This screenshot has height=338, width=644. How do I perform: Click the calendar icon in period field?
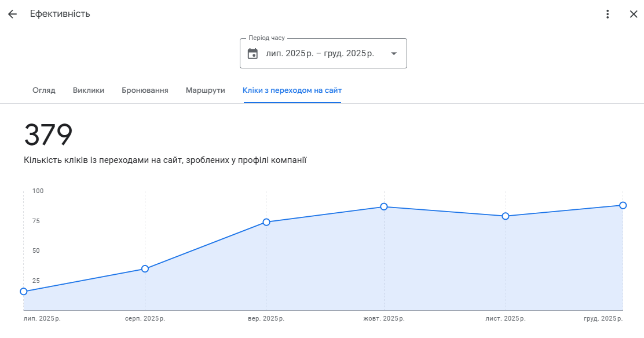253,53
